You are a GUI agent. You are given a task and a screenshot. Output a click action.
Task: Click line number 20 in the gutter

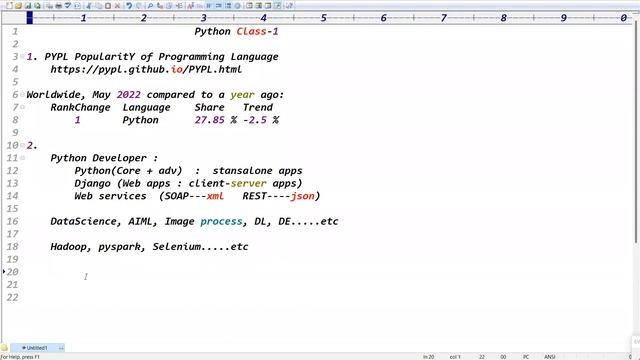tap(12, 272)
